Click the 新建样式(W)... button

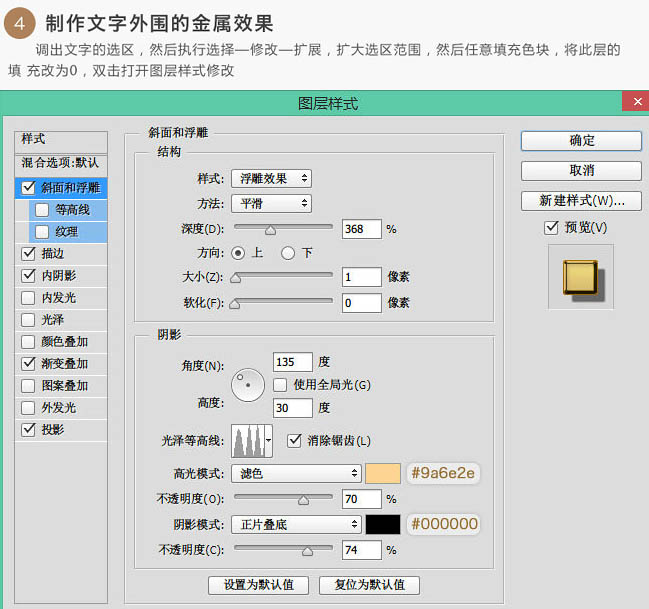point(581,201)
